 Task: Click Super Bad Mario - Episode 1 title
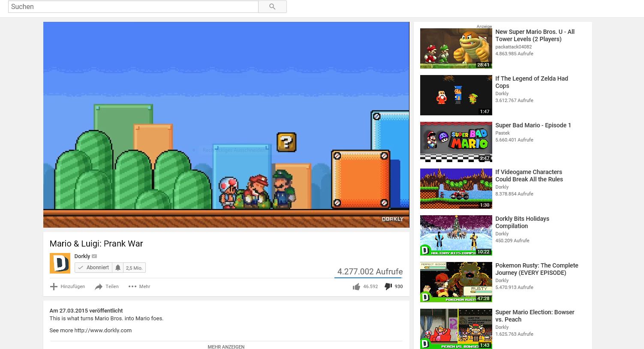533,125
